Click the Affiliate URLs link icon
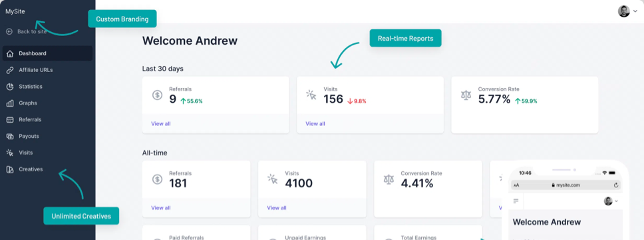 point(10,70)
